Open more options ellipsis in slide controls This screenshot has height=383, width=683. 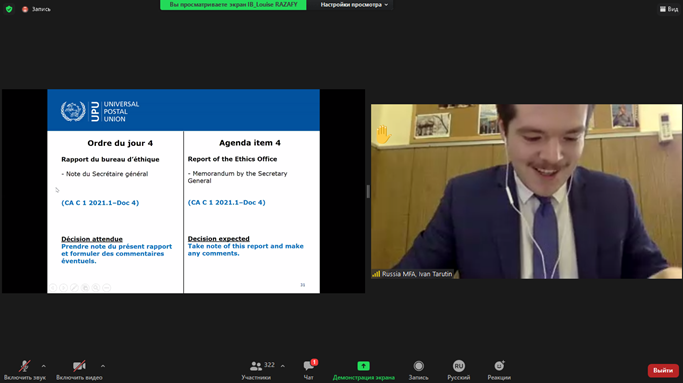click(x=107, y=288)
